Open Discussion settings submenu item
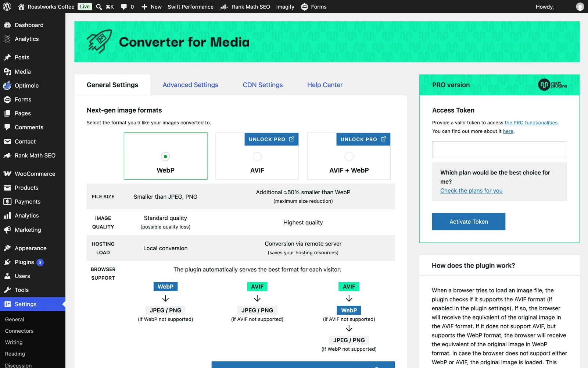Viewport: 588px width, 368px height. click(x=18, y=365)
